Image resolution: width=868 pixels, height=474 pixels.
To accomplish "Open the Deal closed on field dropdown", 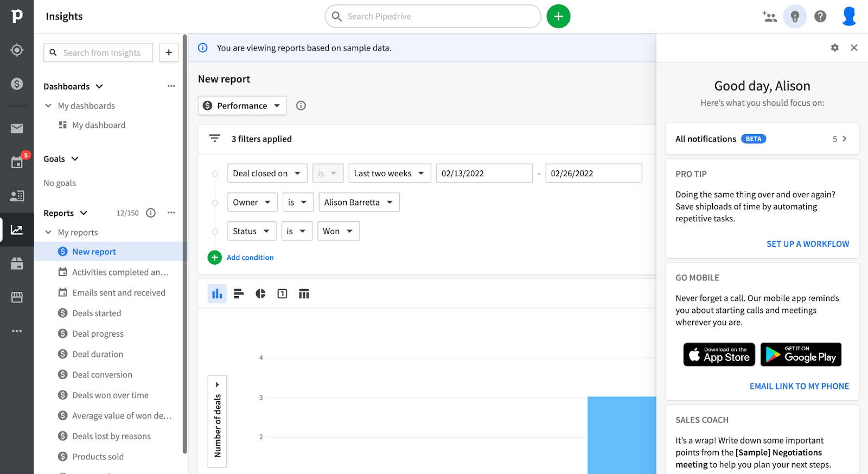I will pos(267,174).
